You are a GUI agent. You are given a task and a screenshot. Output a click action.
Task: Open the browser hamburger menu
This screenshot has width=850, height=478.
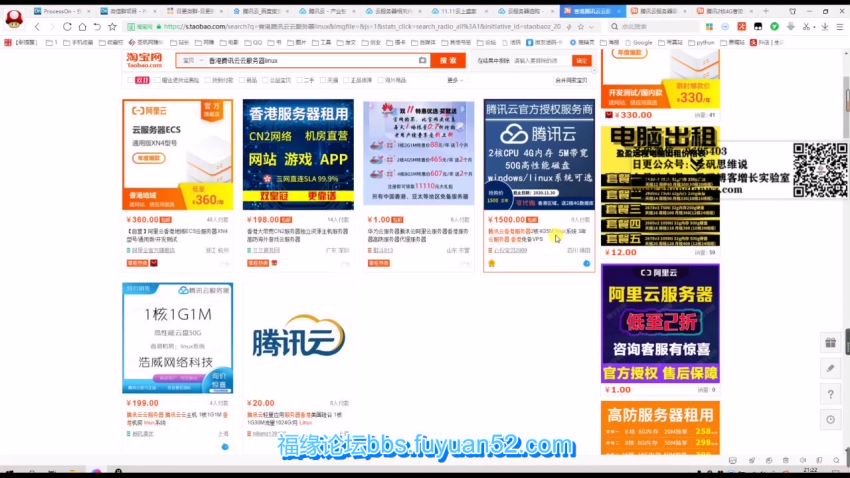(x=840, y=27)
